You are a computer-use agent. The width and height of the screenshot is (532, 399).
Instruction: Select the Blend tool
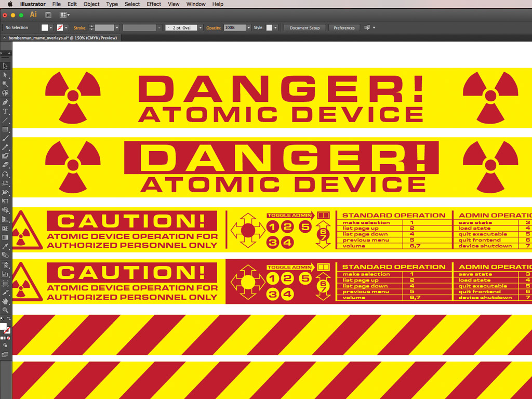5,256
